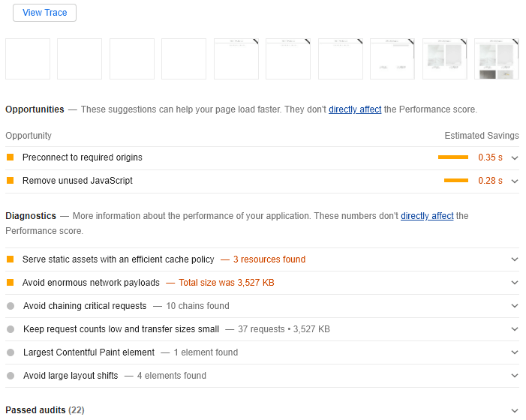Click orange square icon beside Preconnect audit

tap(11, 157)
